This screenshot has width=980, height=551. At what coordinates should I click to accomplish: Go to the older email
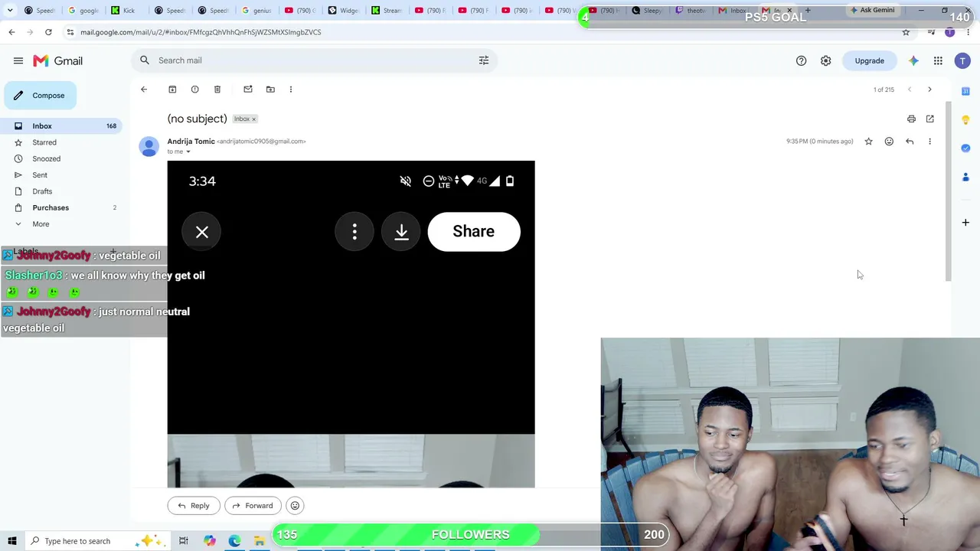pyautogui.click(x=929, y=90)
